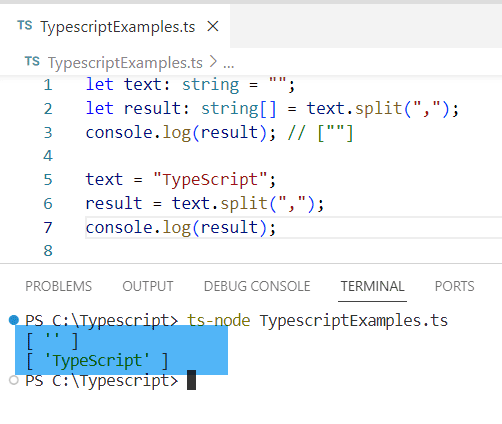Viewport: 502px width, 424px height.
Task: Click the 'string[]' type annotation on line 2
Action: coord(239,109)
